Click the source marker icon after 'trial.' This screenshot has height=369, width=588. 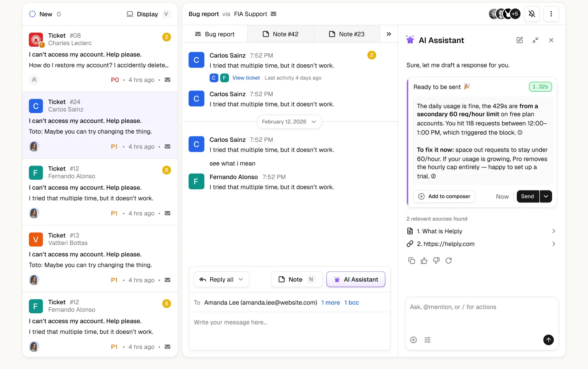point(433,176)
